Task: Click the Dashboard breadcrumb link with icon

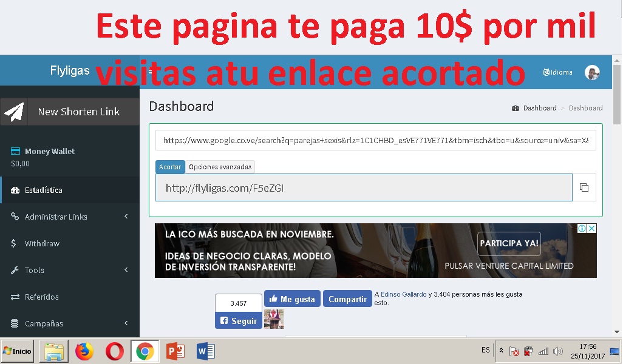Action: 534,108
